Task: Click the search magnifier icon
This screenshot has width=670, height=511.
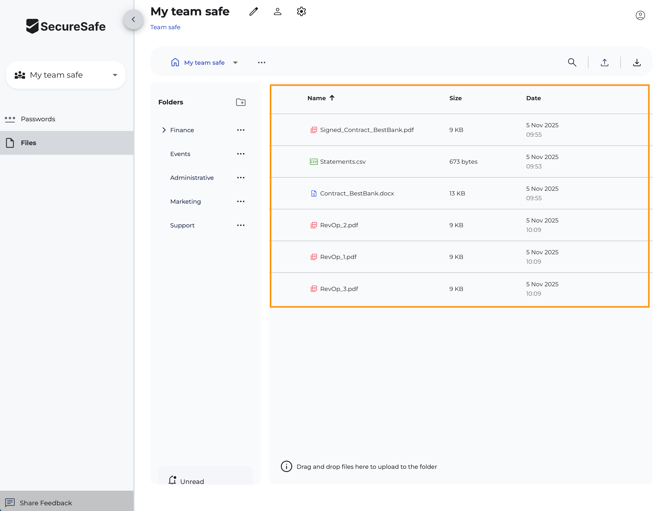Action: pos(572,63)
